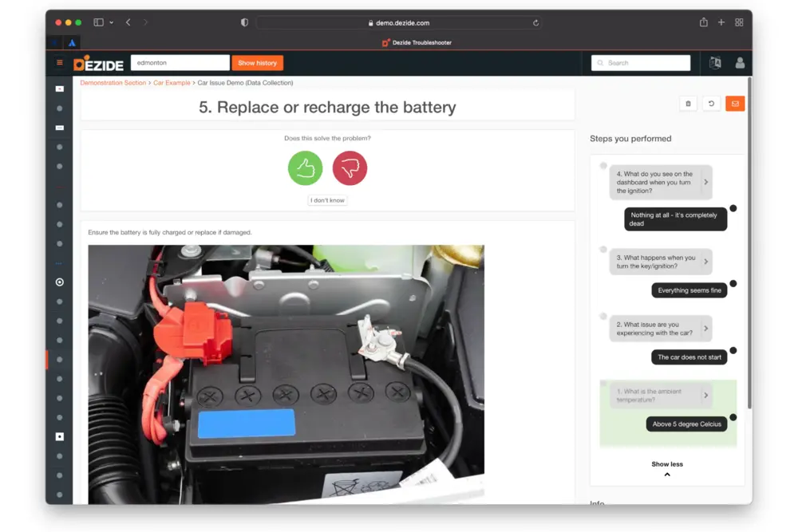Open Demonstration Section breadcrumb link

click(113, 83)
